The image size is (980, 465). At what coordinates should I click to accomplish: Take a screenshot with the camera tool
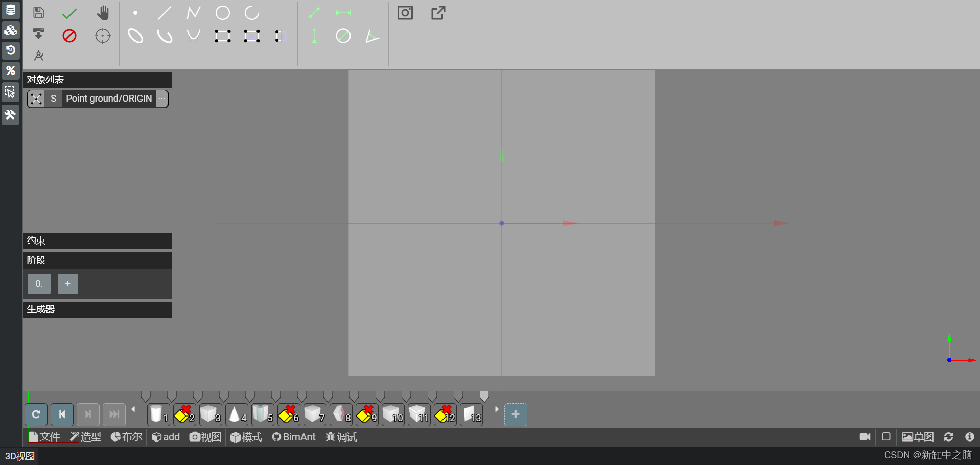point(405,13)
